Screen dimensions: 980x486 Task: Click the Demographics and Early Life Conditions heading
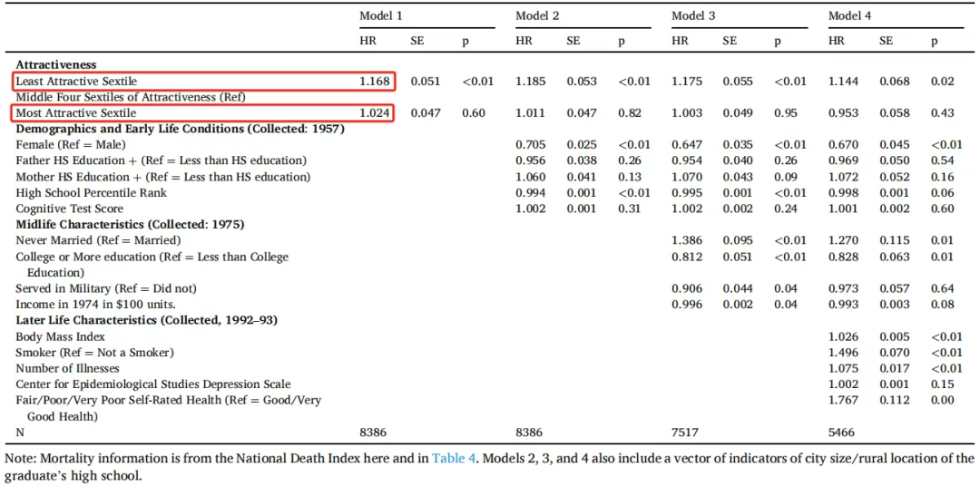pyautogui.click(x=181, y=130)
